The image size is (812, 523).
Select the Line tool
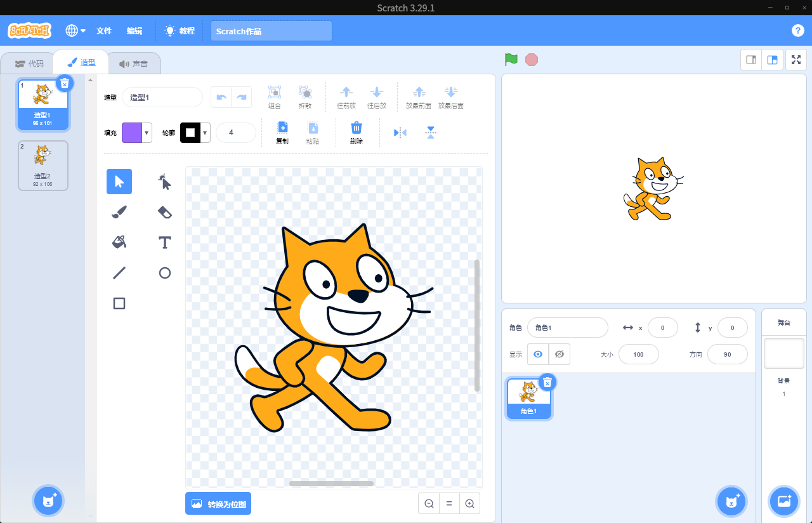pyautogui.click(x=119, y=273)
